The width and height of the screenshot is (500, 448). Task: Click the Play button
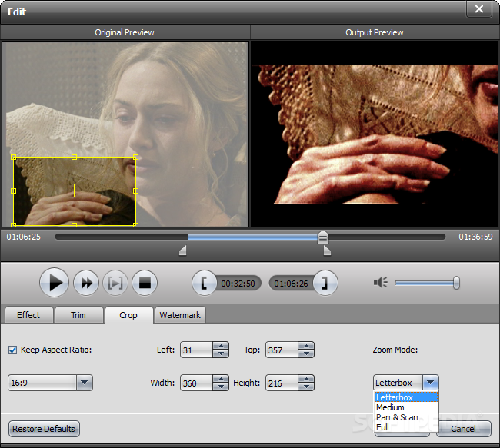[x=54, y=283]
